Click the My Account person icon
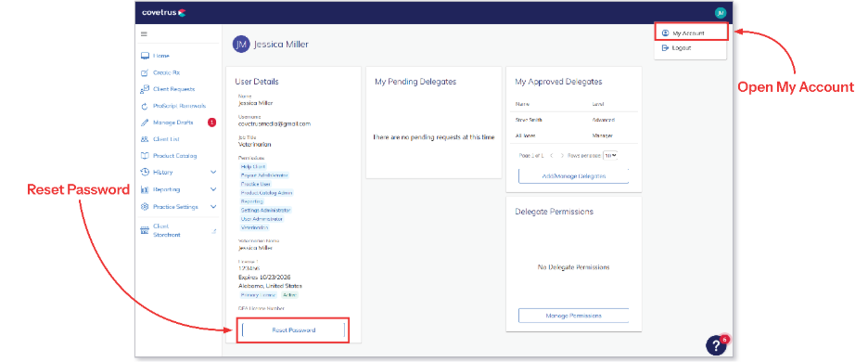The image size is (868, 362). click(x=666, y=33)
